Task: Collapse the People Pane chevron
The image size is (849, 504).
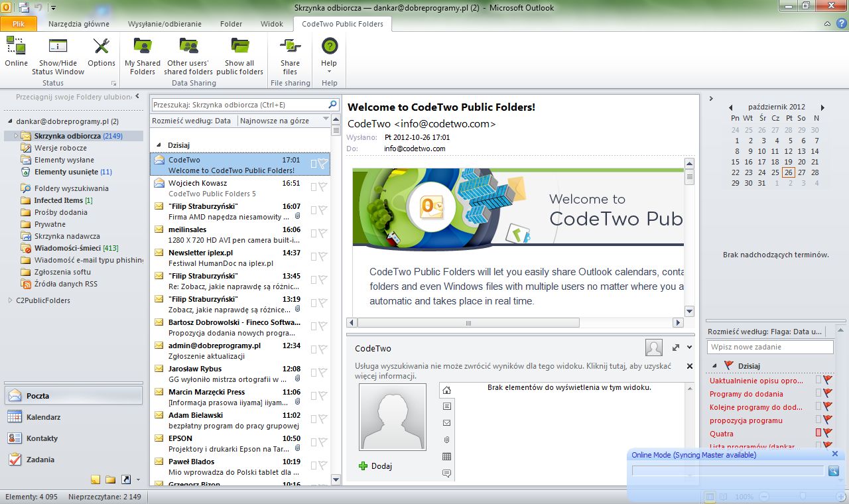Action: click(690, 347)
